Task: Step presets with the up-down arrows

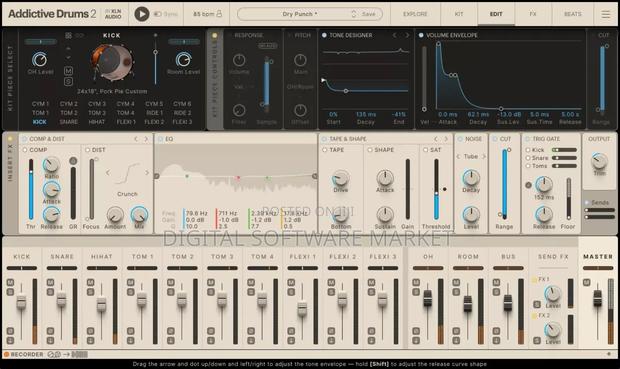Action: 353,14
